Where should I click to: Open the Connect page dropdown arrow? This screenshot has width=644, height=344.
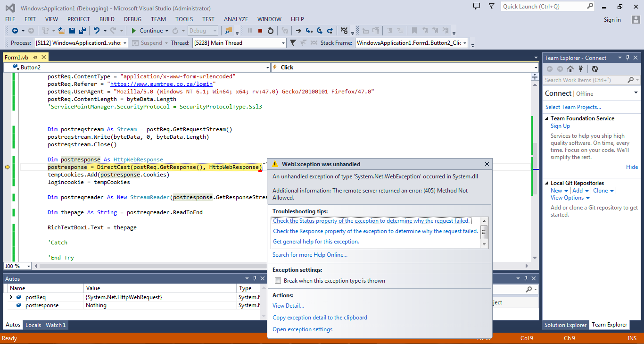coord(636,93)
